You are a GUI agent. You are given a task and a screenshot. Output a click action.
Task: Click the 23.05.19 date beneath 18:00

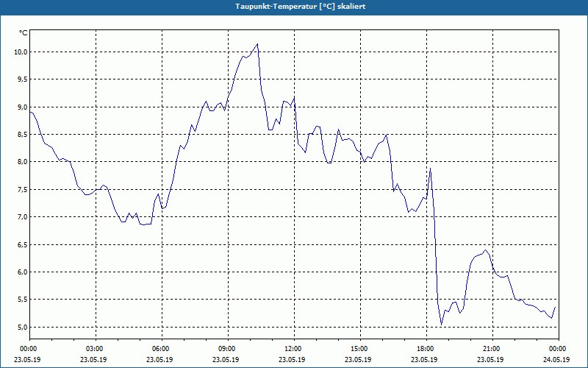point(424,359)
